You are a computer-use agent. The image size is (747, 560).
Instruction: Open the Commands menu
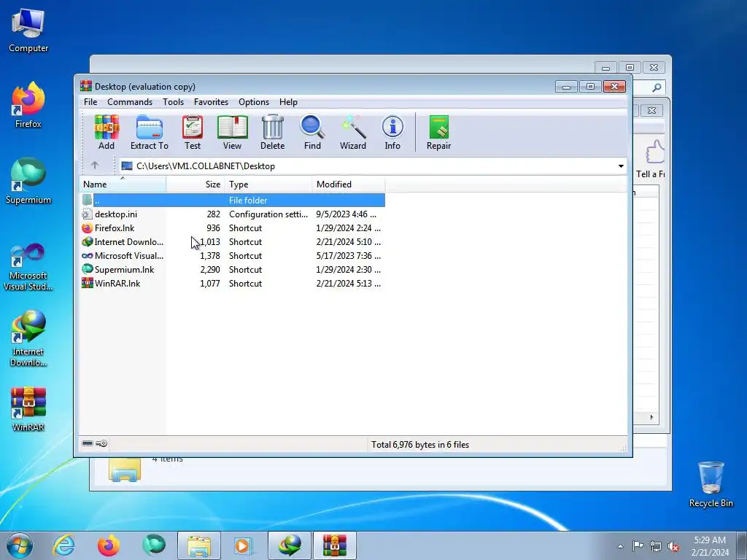[130, 102]
